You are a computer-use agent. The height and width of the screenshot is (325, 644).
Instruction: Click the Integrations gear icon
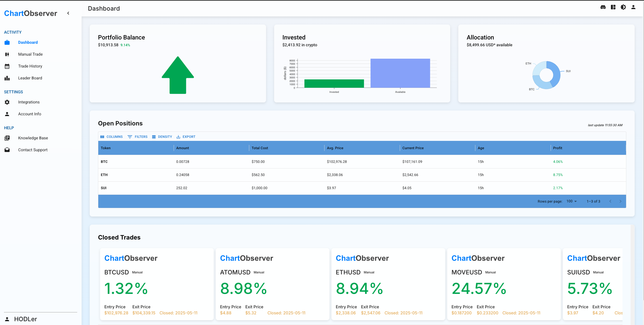coord(7,102)
